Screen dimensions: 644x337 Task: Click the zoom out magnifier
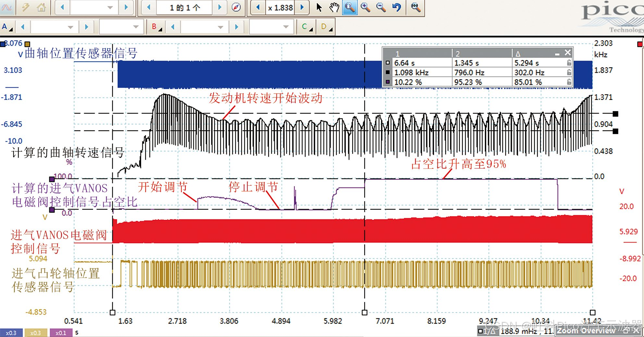pos(381,7)
